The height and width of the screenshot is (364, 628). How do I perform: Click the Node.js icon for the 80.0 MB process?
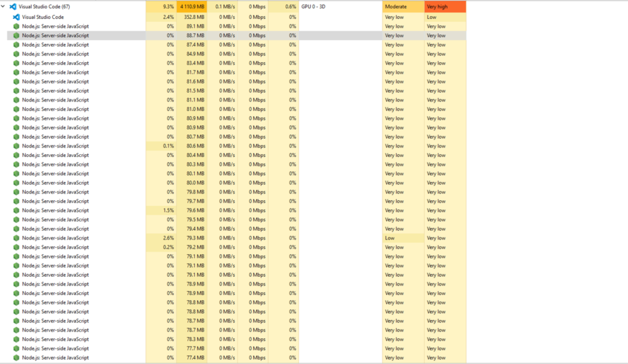[x=16, y=183]
